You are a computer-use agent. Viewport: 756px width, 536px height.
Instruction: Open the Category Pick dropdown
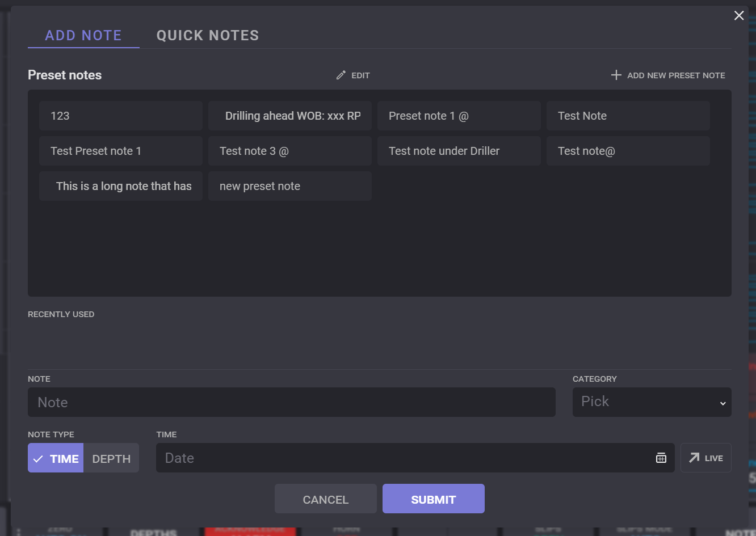[652, 402]
